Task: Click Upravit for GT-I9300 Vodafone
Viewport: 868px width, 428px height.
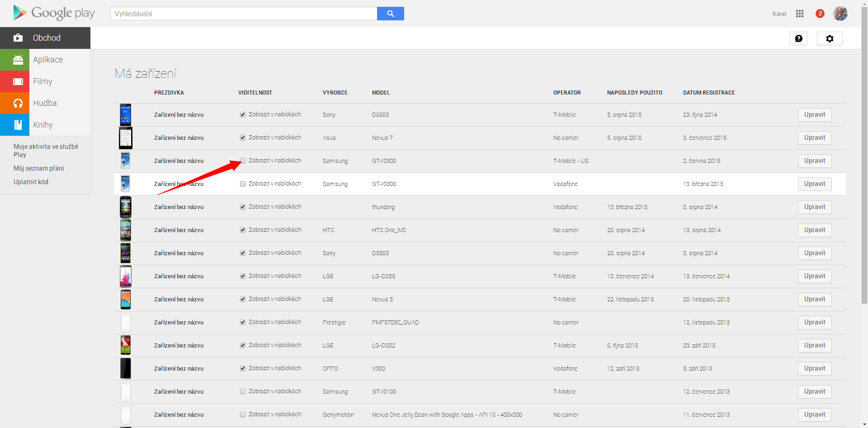Action: tap(815, 184)
